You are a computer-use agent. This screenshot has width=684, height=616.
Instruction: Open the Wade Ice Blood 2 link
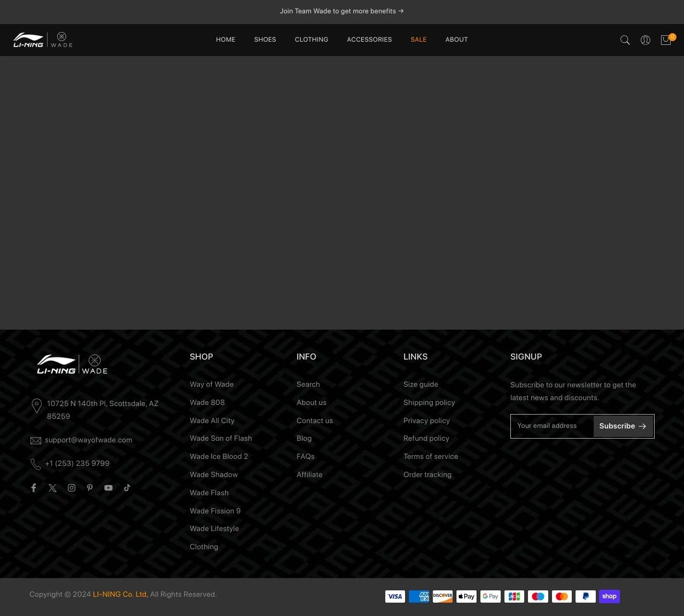point(219,457)
